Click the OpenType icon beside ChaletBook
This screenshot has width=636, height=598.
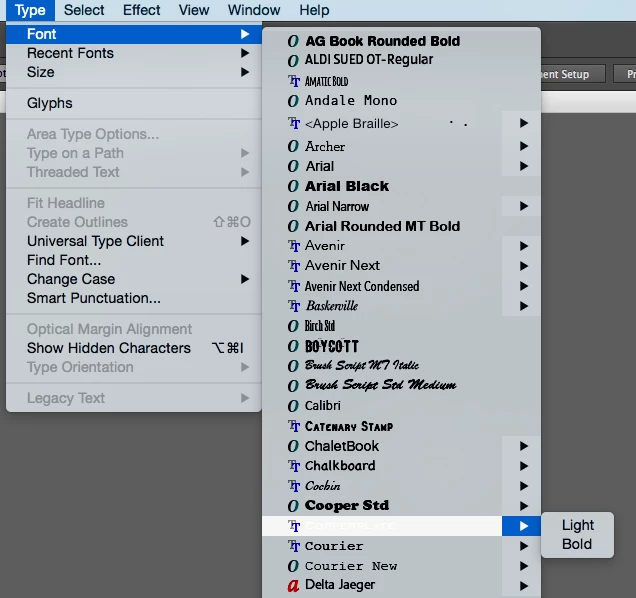tap(293, 446)
